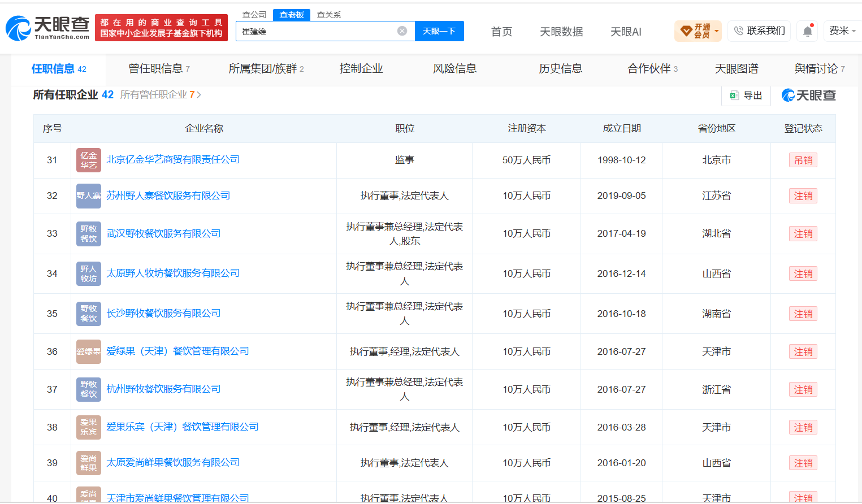Expand 所有曾任职企业 chevron link
The height and width of the screenshot is (504, 862).
tap(199, 95)
